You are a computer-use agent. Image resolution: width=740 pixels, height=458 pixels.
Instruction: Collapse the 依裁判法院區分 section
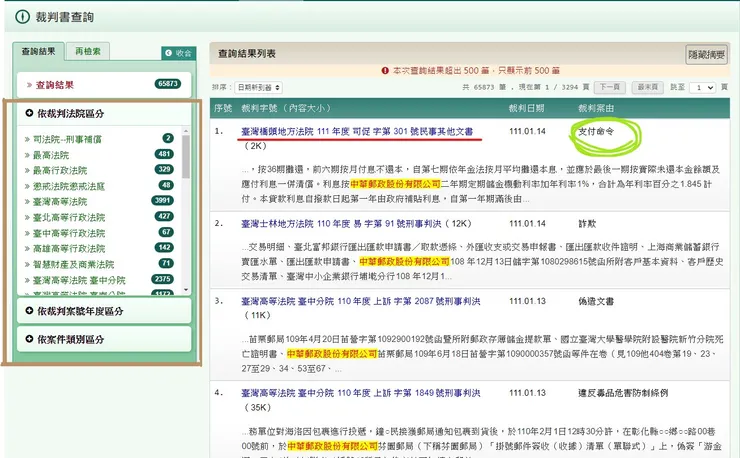click(x=72, y=115)
